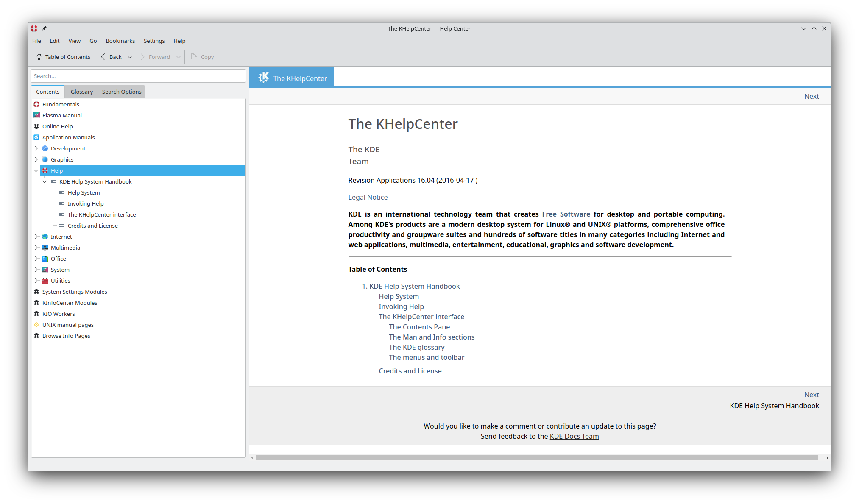859x504 pixels.
Task: Click the search input field
Action: point(139,75)
